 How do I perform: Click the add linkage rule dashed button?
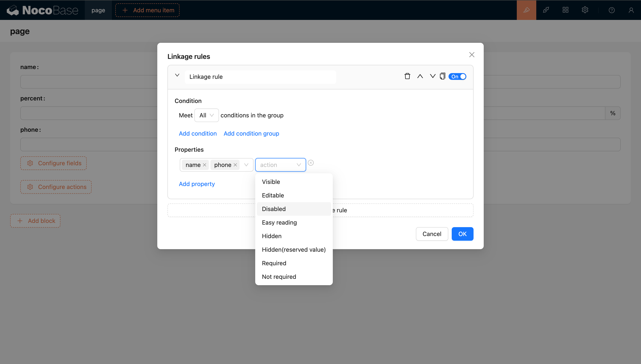(x=320, y=210)
